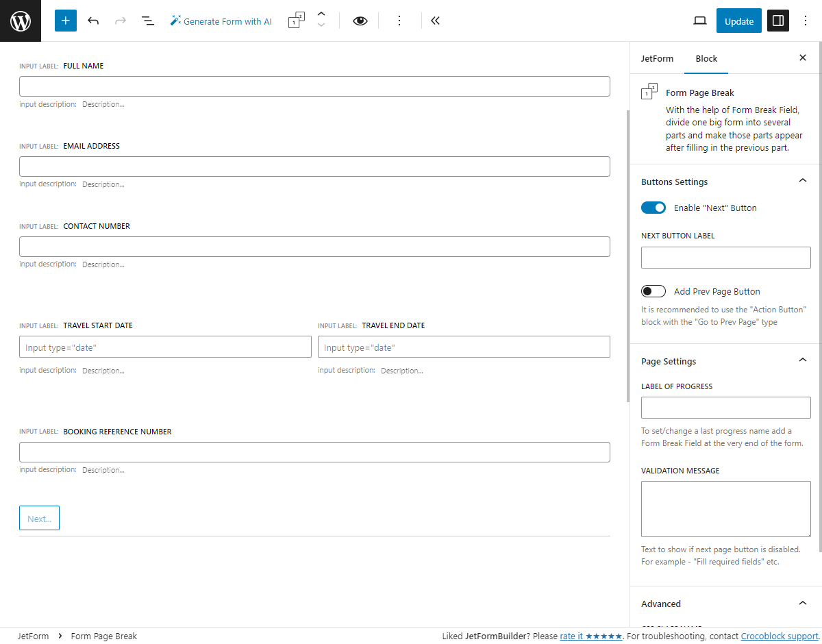
Task: Preview the form with the eye icon
Action: click(360, 21)
